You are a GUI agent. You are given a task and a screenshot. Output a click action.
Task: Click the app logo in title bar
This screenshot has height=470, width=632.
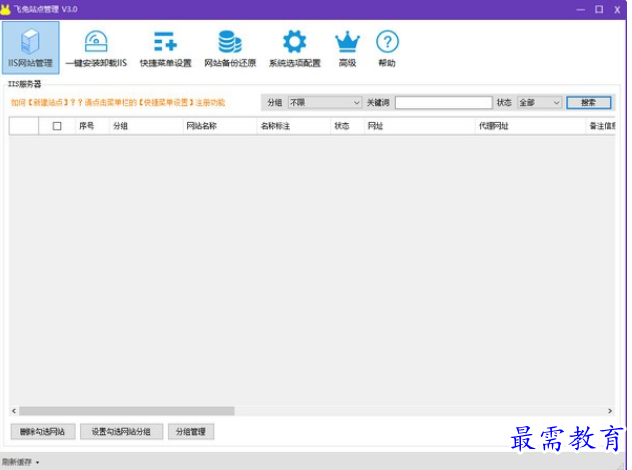click(x=6, y=8)
